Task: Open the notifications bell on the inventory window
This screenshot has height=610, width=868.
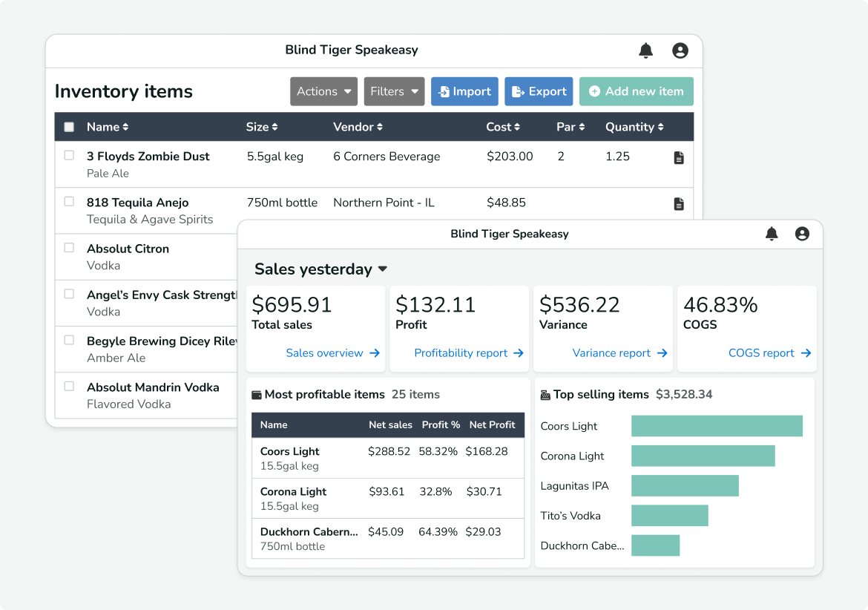Action: point(645,50)
